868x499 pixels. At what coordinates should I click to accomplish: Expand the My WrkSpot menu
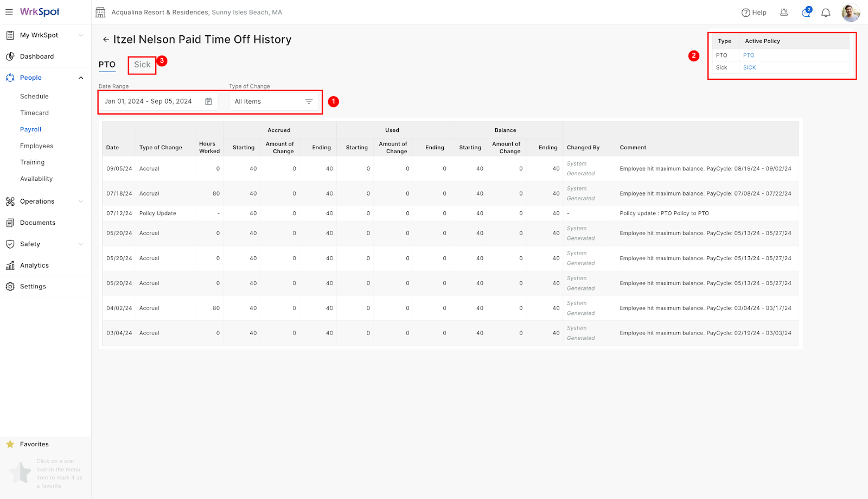(81, 35)
